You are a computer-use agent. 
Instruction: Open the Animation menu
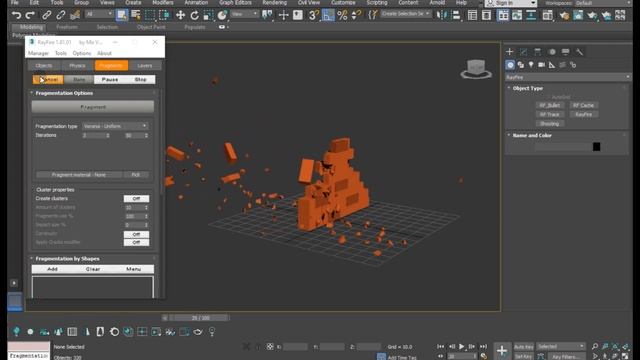pos(196,2)
